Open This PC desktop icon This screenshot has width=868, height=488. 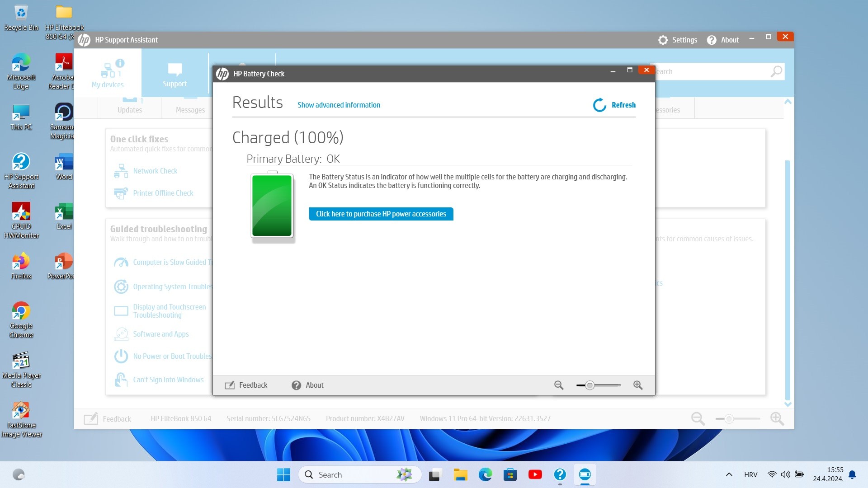pyautogui.click(x=21, y=117)
